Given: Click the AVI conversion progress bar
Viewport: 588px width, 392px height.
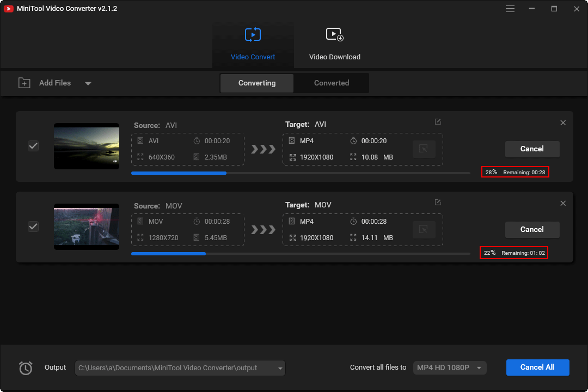Looking at the screenshot, I should pos(301,173).
